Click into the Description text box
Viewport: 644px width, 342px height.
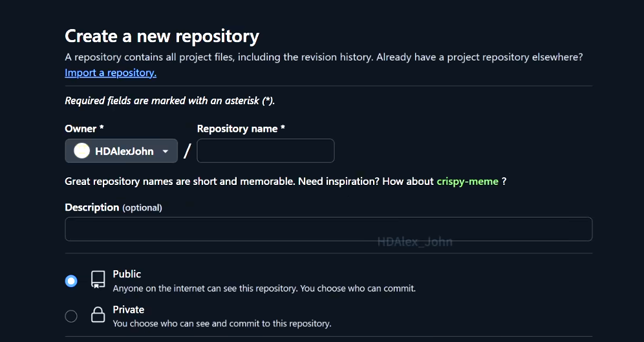(328, 230)
